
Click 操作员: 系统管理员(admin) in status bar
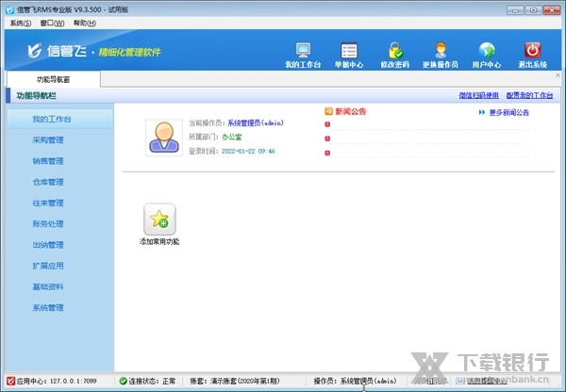coord(355,381)
